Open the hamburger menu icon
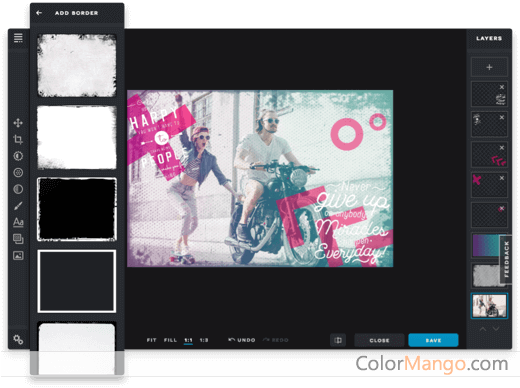The height and width of the screenshot is (388, 520). (x=18, y=38)
